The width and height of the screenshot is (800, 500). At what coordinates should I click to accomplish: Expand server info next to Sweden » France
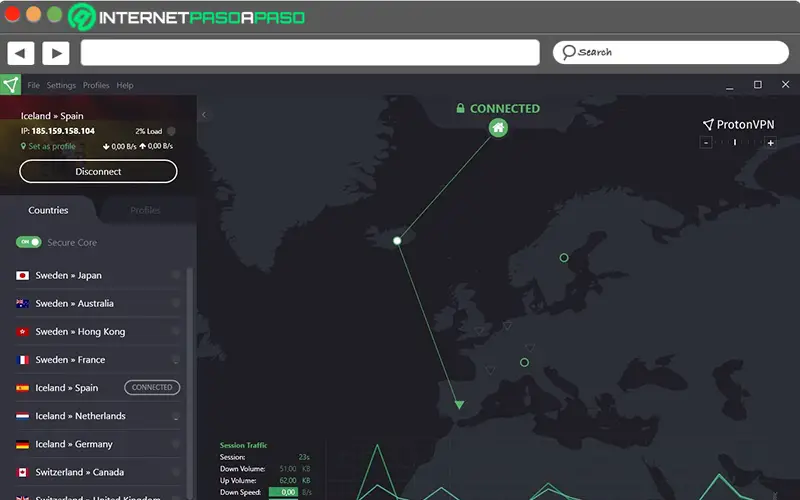point(176,360)
